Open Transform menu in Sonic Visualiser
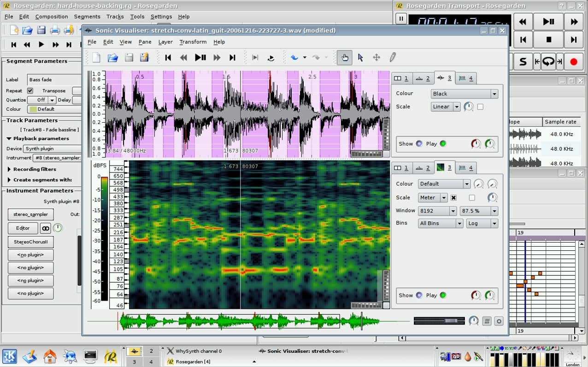588x367 pixels. pos(193,42)
